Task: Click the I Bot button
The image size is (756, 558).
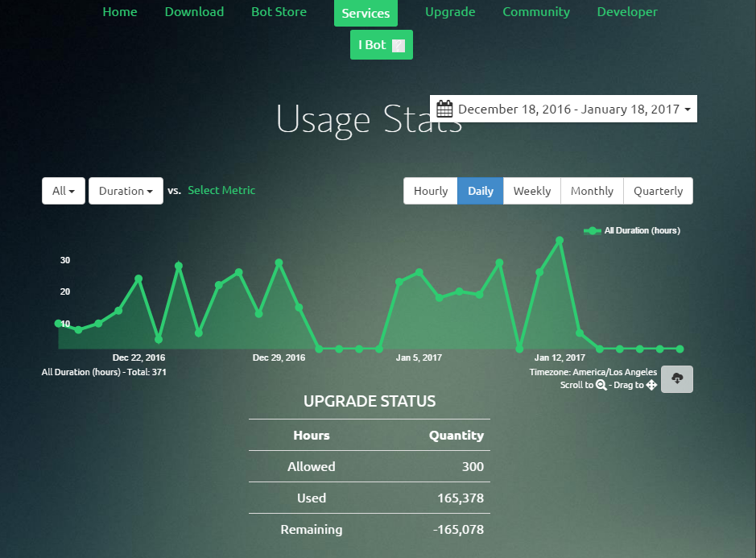Action: tap(382, 45)
